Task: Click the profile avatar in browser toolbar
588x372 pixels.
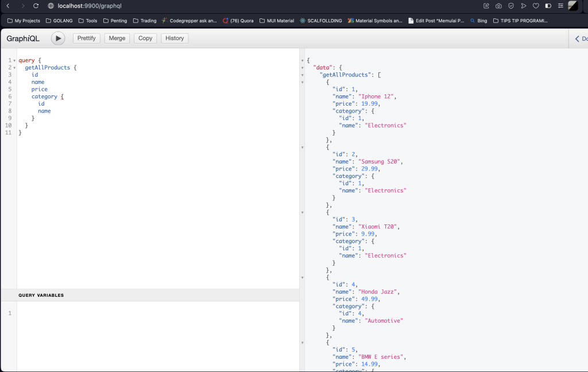Action: pyautogui.click(x=573, y=6)
